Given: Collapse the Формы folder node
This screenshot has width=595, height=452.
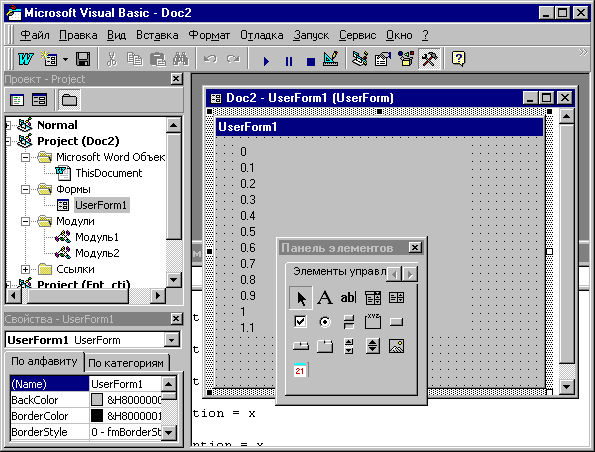Looking at the screenshot, I should [x=25, y=189].
